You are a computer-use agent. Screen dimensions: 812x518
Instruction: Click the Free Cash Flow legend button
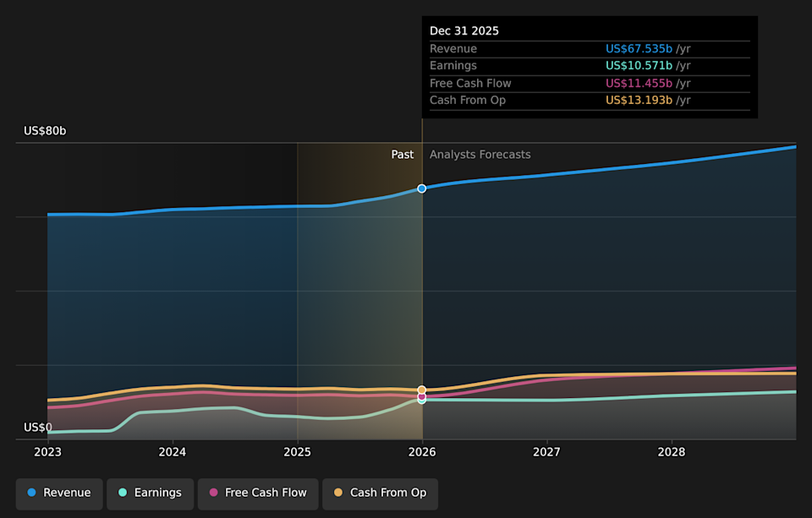pyautogui.click(x=258, y=493)
